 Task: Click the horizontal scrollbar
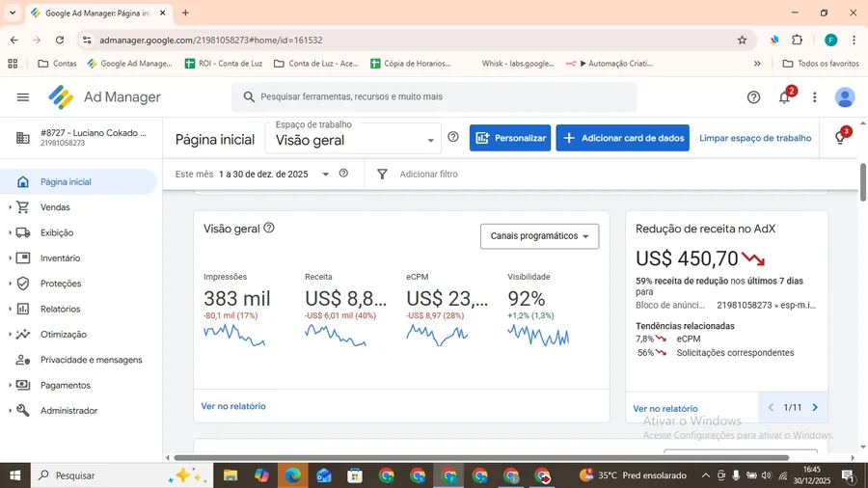tap(481, 457)
